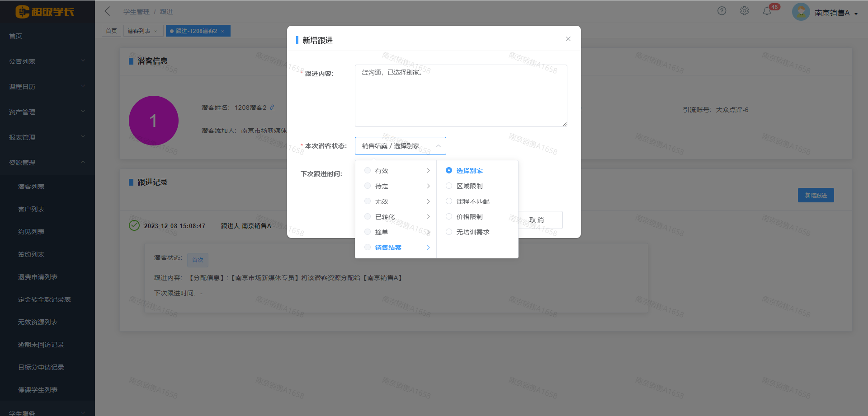
Task: Click the back arrow in breadcrumb bar
Action: click(x=108, y=11)
